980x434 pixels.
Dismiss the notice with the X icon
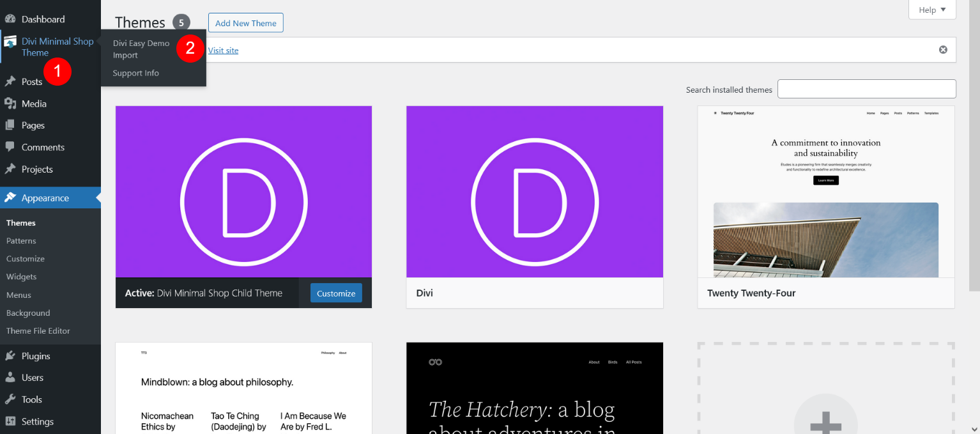[943, 50]
